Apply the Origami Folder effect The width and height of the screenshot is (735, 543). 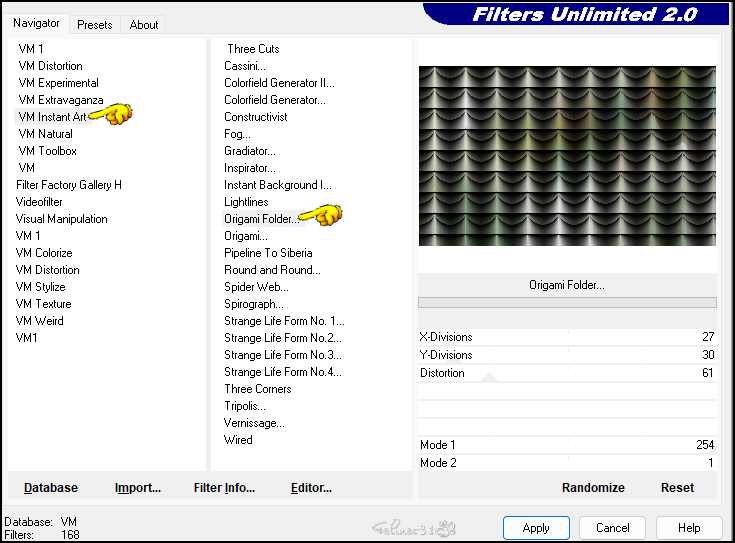pyautogui.click(x=536, y=528)
